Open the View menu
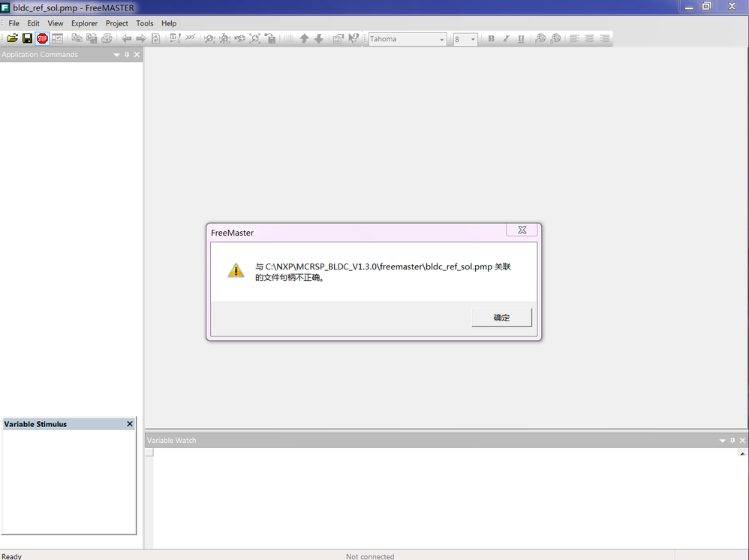 coord(56,23)
